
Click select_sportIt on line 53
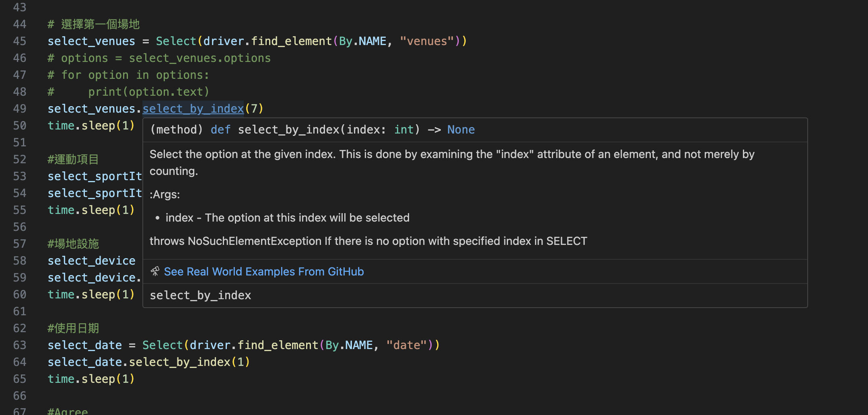[95, 176]
